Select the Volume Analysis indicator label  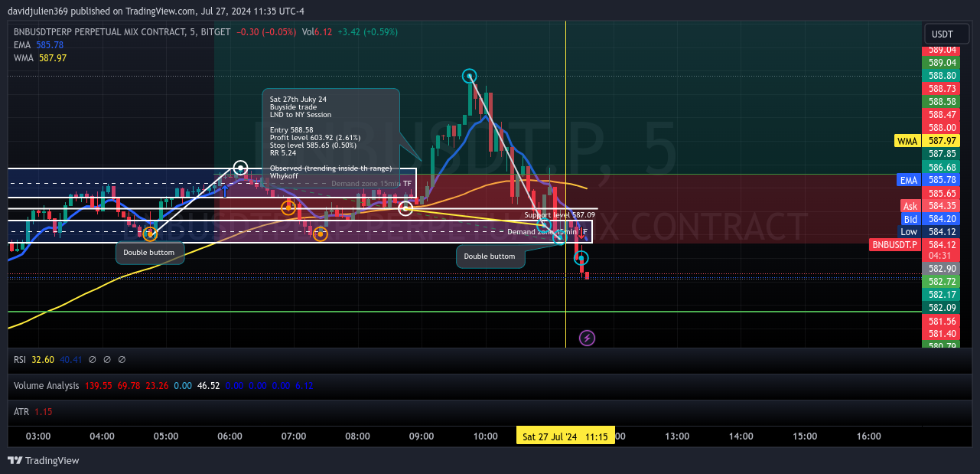[46, 385]
